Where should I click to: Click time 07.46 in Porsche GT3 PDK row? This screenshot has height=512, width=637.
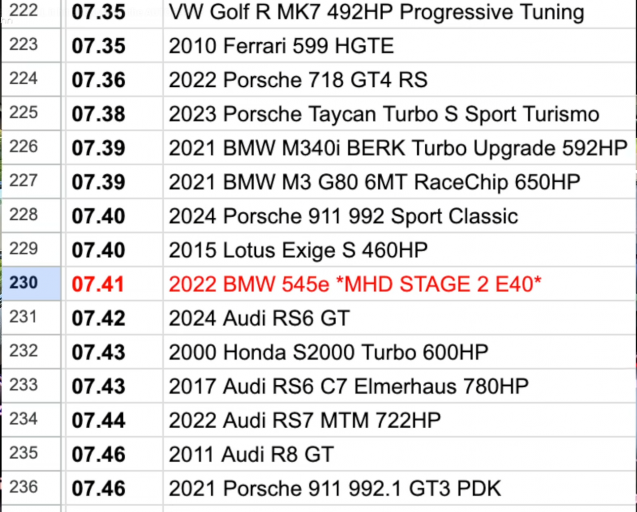point(114,488)
